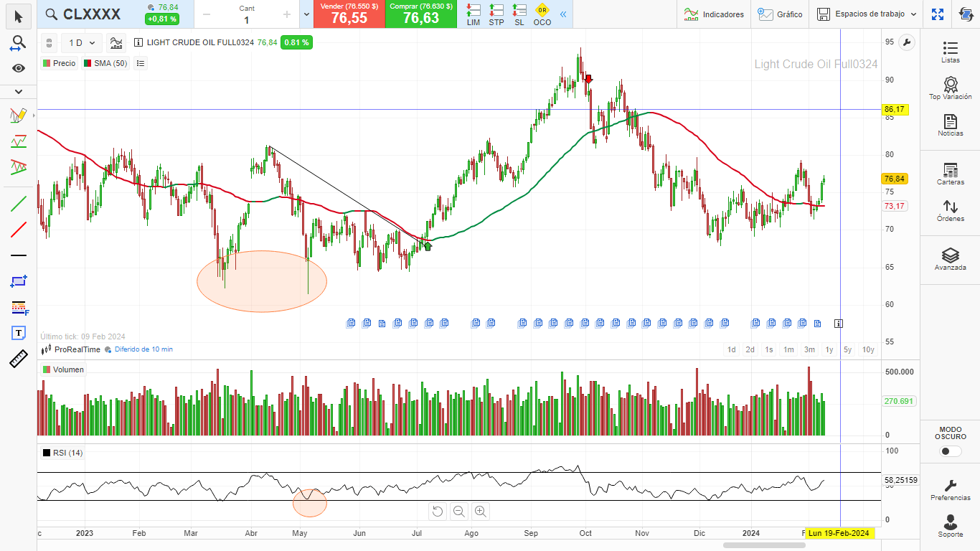This screenshot has width=980, height=551.
Task: Toggle drawings visibility with the eye icon
Action: pos(19,68)
